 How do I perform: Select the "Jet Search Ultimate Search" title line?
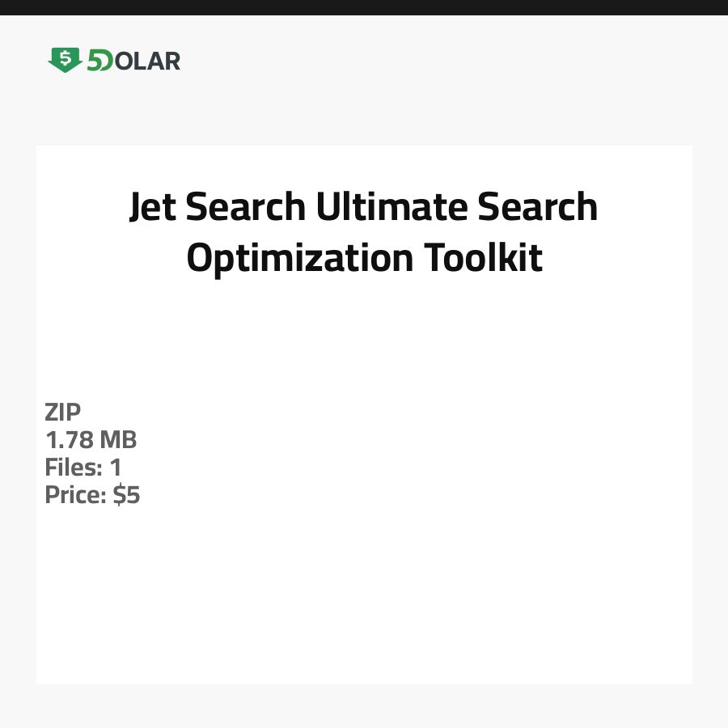click(x=363, y=208)
